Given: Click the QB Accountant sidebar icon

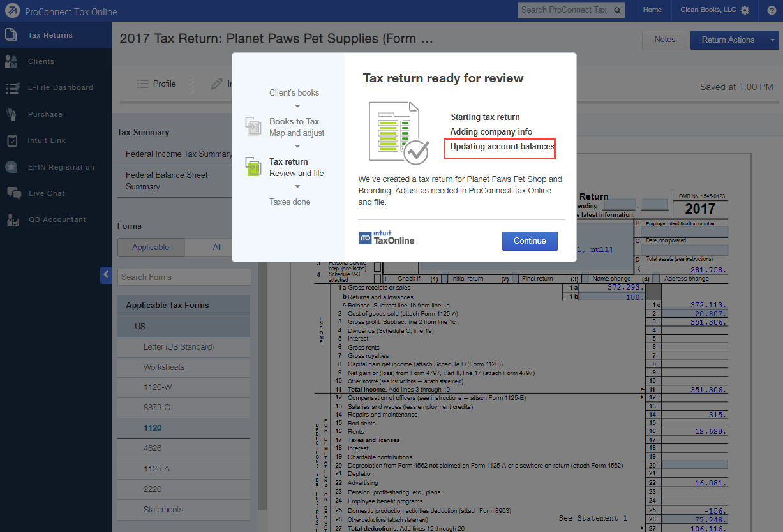Looking at the screenshot, I should (x=12, y=219).
